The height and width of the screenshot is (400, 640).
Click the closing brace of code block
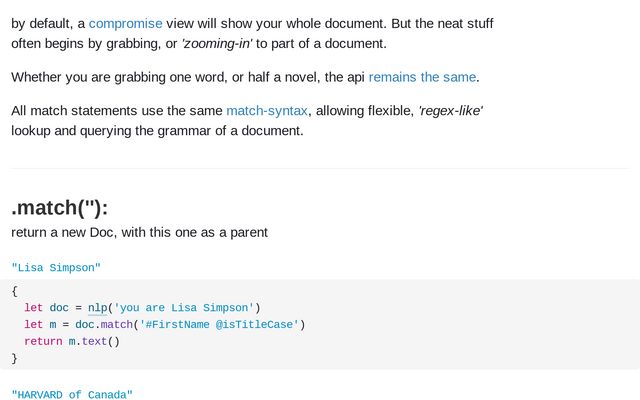[15, 358]
